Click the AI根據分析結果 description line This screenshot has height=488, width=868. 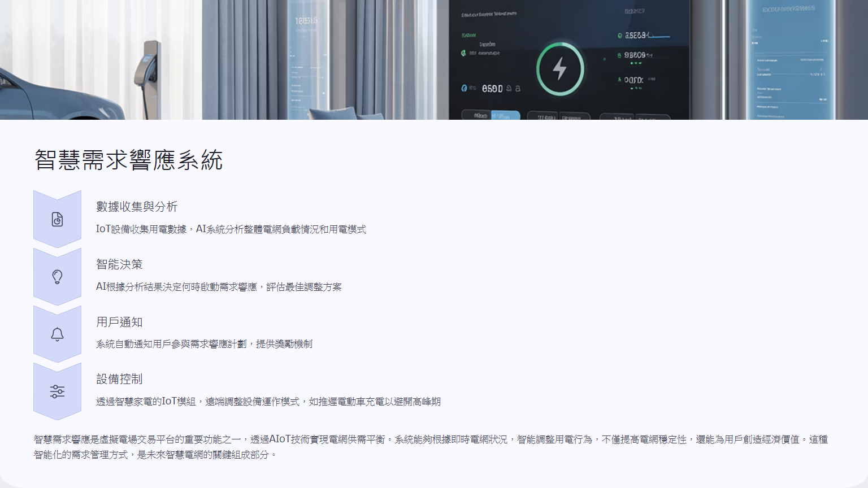(219, 287)
